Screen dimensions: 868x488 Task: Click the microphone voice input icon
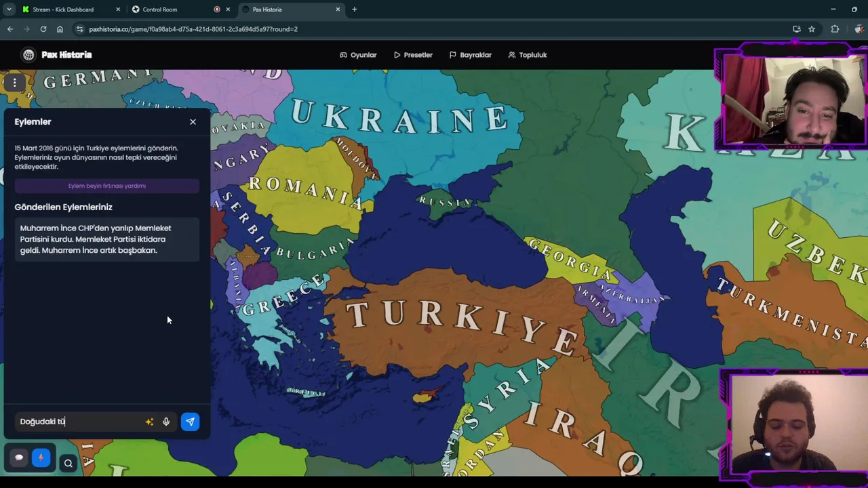166,422
